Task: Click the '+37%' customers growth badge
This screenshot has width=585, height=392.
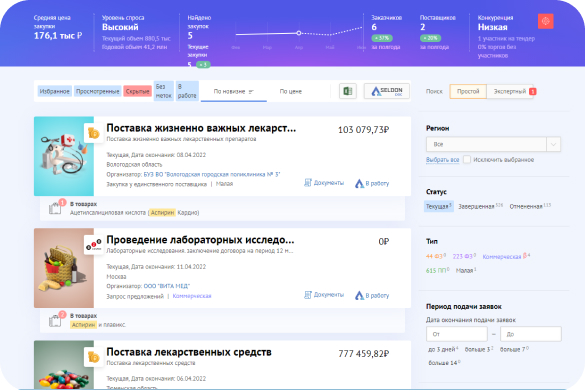Action: 382,38
